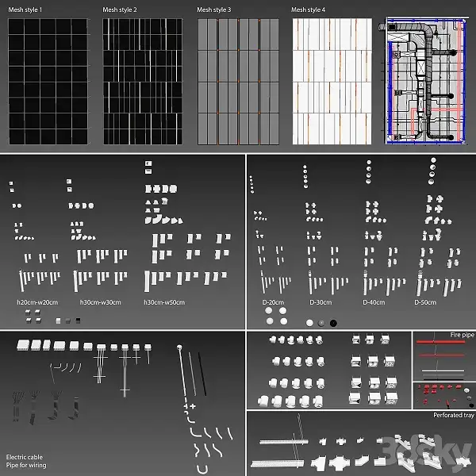Select the Mesh style 2 panel preview
The width and height of the screenshot is (476, 476).
tap(142, 82)
